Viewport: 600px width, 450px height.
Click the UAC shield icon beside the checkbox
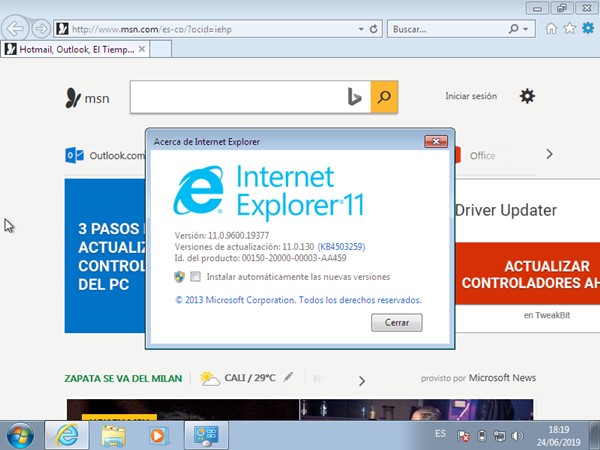point(179,276)
